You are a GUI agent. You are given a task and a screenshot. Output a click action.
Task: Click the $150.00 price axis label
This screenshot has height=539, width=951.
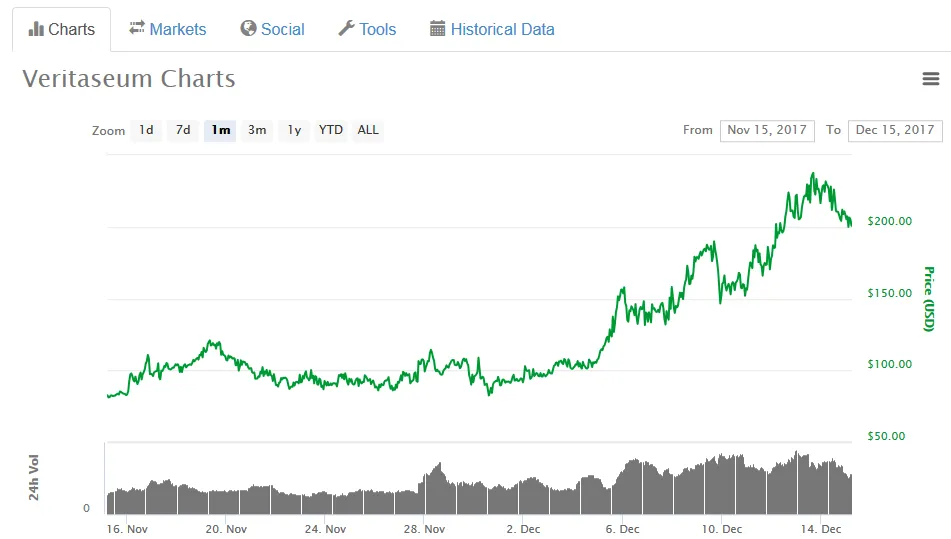tap(890, 293)
